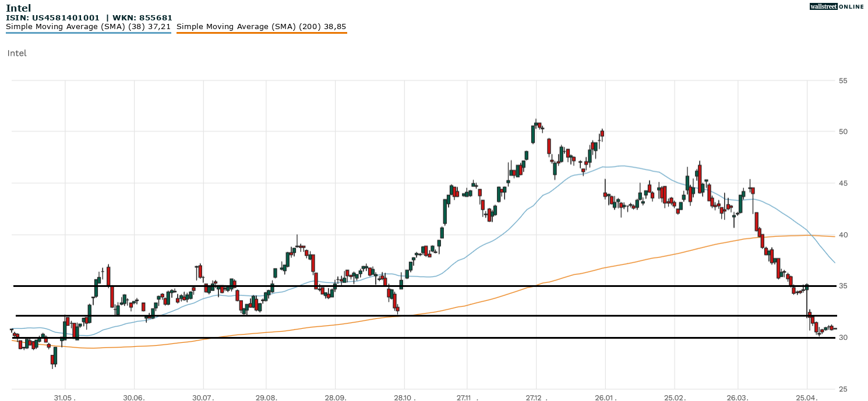Select the 28.10. date on time axis
The height and width of the screenshot is (401, 868).
404,397
